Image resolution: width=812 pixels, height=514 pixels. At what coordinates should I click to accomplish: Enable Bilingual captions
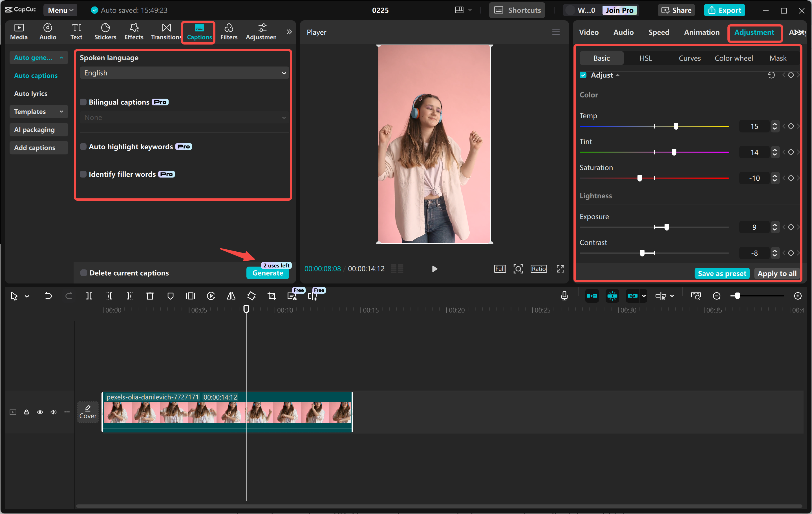[x=83, y=102]
